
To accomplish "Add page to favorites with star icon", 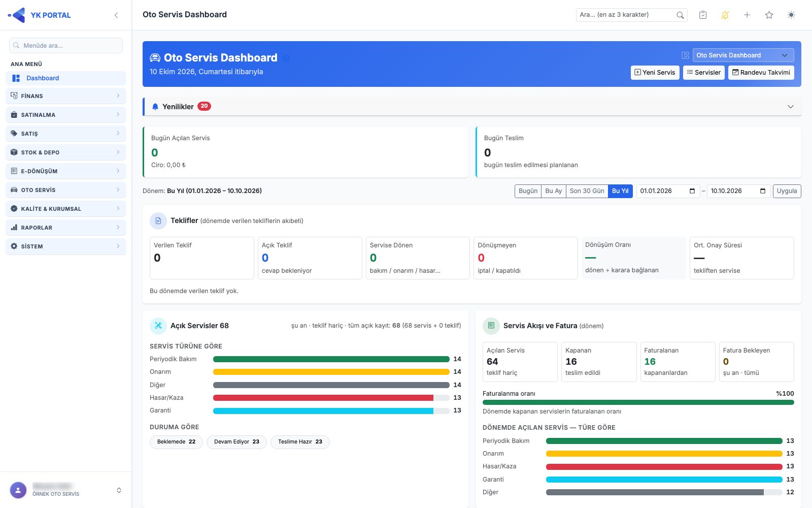I will tap(769, 15).
